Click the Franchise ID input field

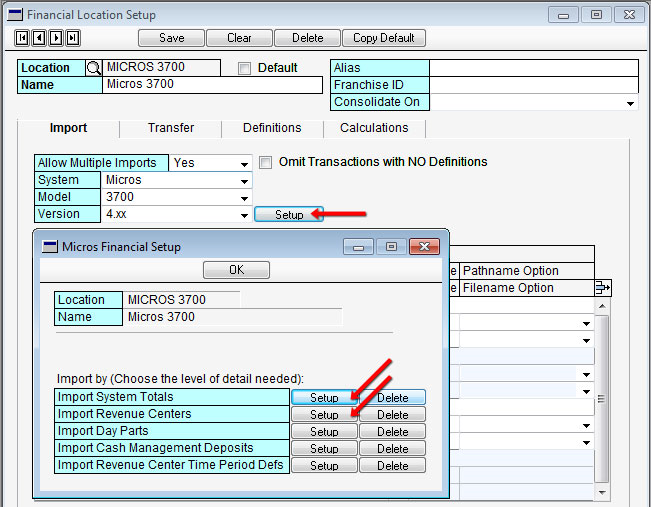534,85
